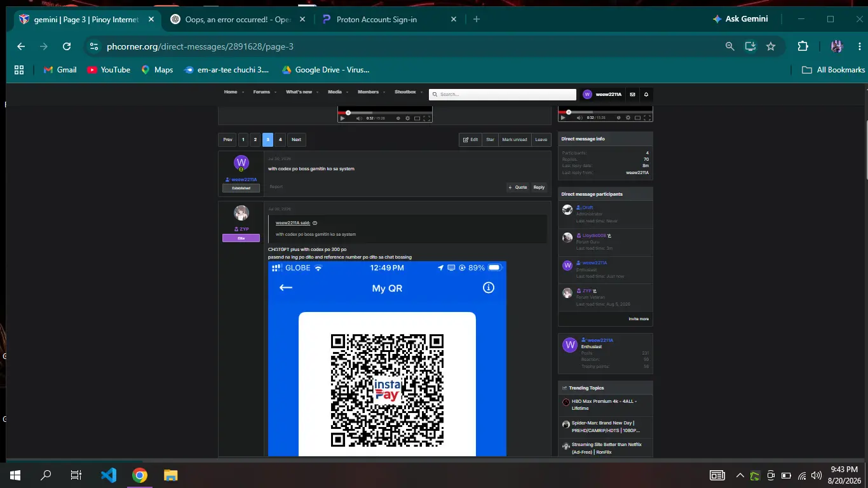Screen dimensions: 868x488
Task: Open the Chrome Extensions puzzle icon
Action: tap(803, 46)
